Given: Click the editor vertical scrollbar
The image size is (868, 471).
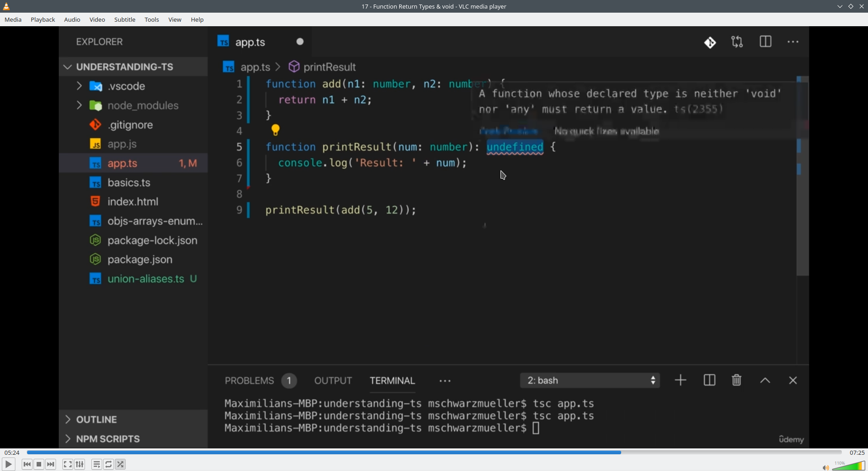Looking at the screenshot, I should coord(802,176).
